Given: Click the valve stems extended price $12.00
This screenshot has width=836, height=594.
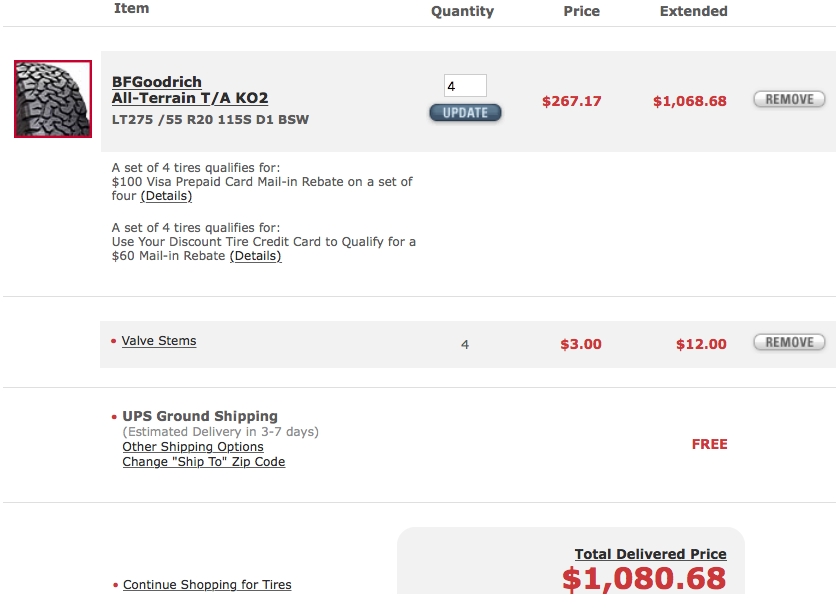Looking at the screenshot, I should pos(701,344).
